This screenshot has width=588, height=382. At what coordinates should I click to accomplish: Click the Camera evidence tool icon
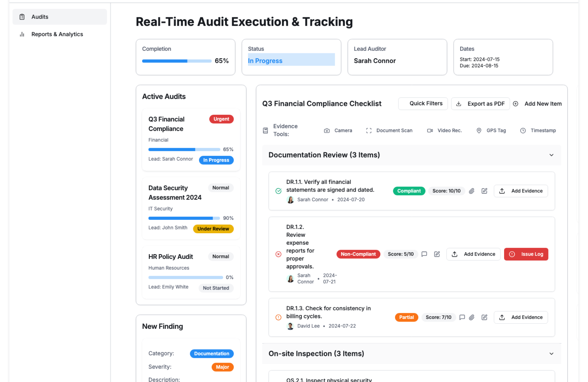click(x=327, y=131)
